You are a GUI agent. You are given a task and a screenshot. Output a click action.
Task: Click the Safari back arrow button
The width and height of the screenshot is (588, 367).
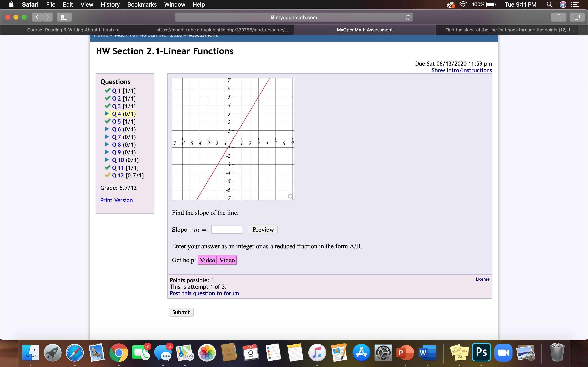pos(37,17)
